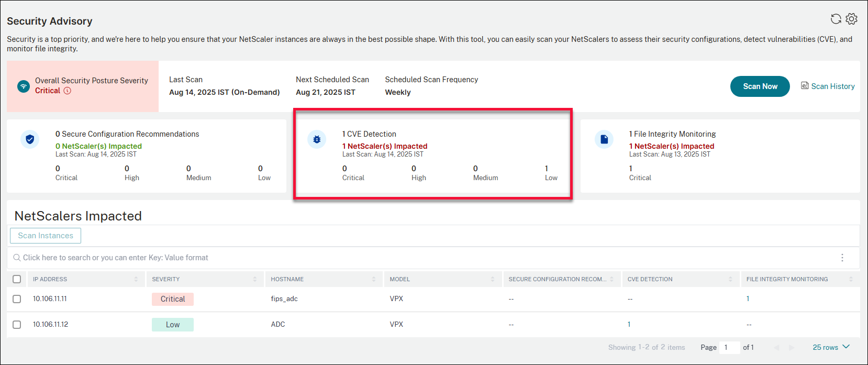Click the ADC hostname cell

click(278, 325)
